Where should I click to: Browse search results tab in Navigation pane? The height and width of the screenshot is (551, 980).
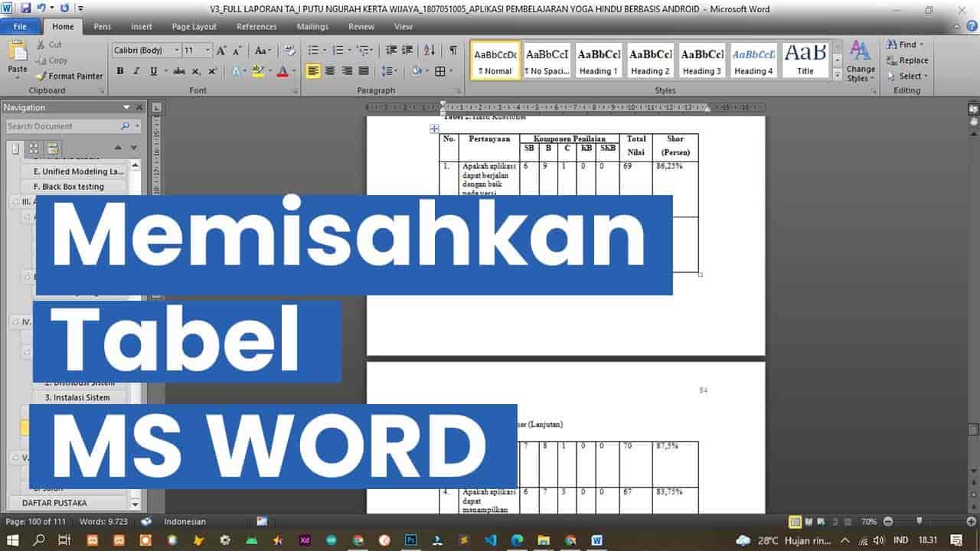[x=52, y=148]
